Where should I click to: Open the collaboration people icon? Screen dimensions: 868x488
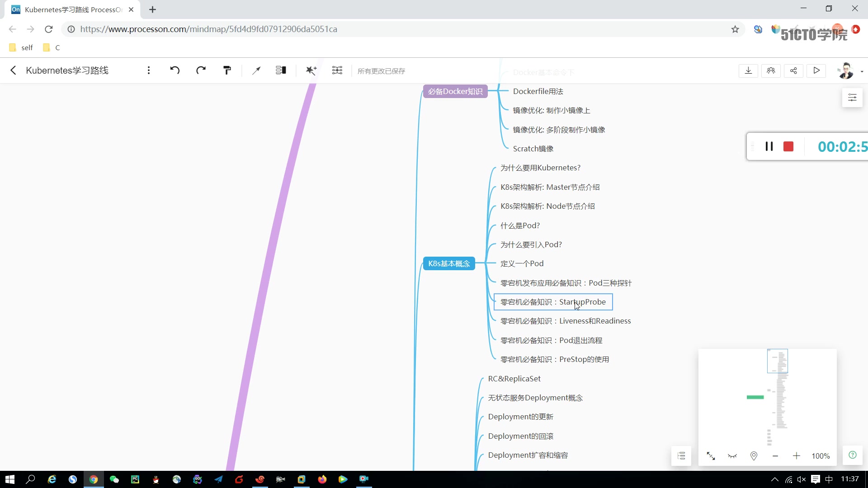(x=771, y=70)
